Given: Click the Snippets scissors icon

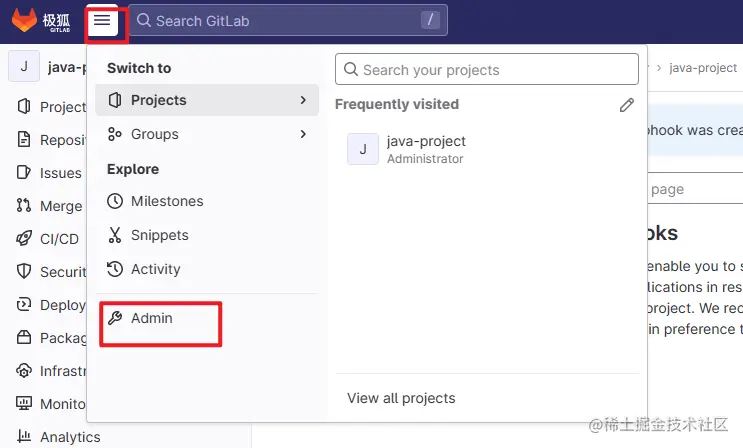Looking at the screenshot, I should click(x=115, y=235).
